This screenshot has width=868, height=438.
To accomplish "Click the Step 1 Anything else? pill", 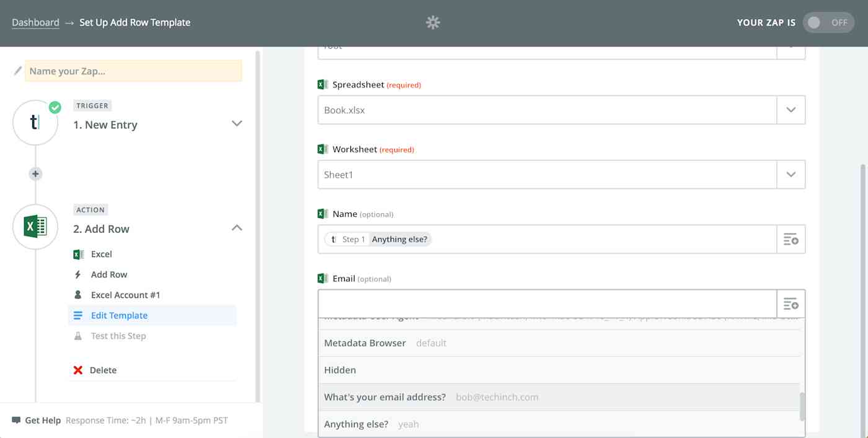I will [378, 239].
